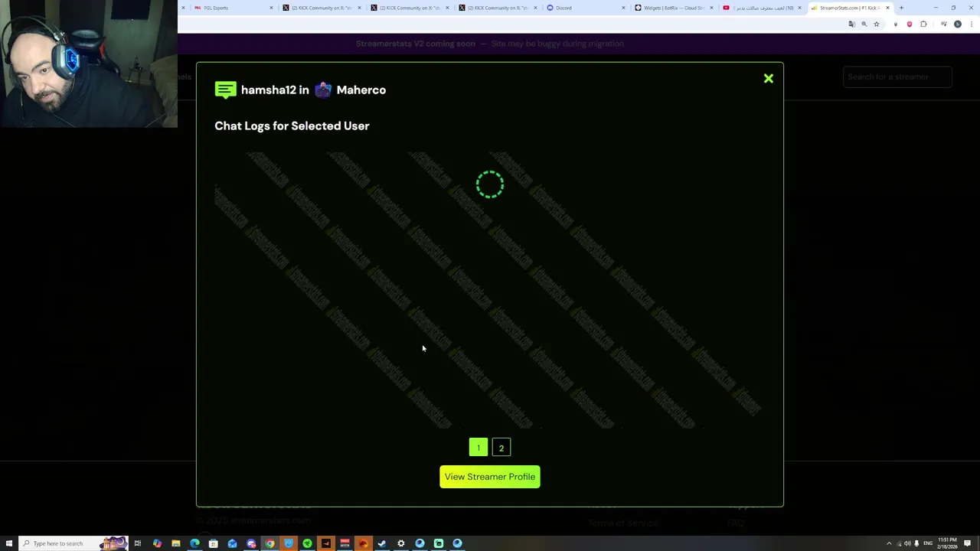Open File Explorer from the taskbar
Image resolution: width=980 pixels, height=551 pixels.
(x=176, y=543)
